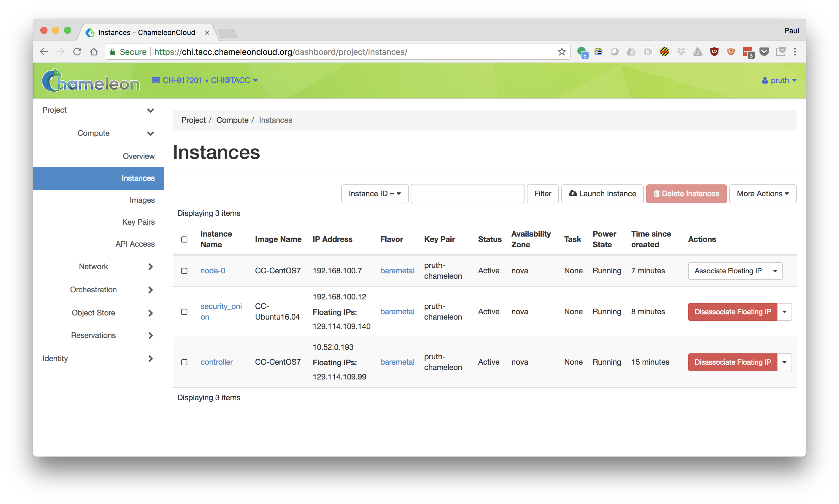
Task: Check the security_onion row checkbox
Action: click(x=184, y=312)
